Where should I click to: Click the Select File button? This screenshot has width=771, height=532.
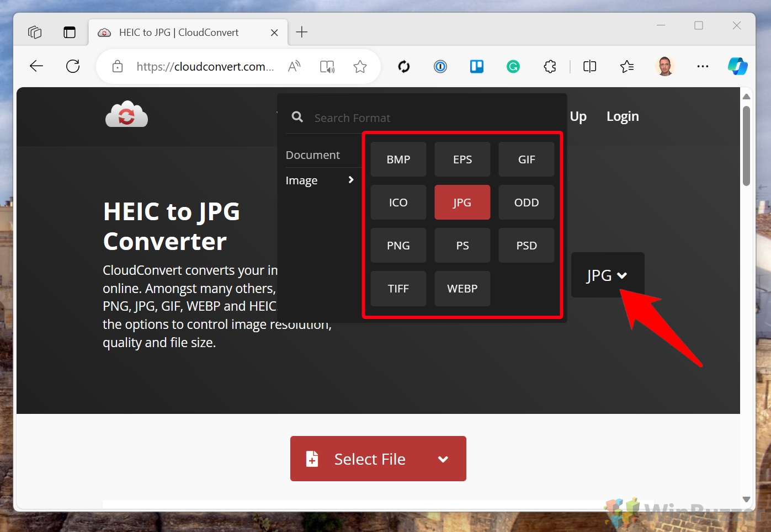[378, 459]
